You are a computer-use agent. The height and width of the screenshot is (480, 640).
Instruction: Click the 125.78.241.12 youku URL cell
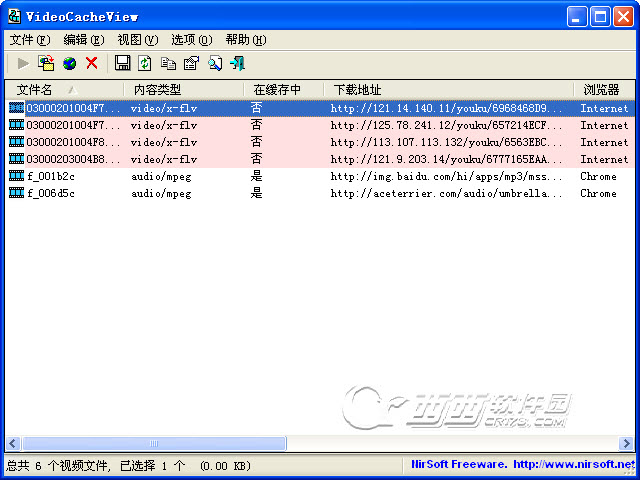point(447,125)
